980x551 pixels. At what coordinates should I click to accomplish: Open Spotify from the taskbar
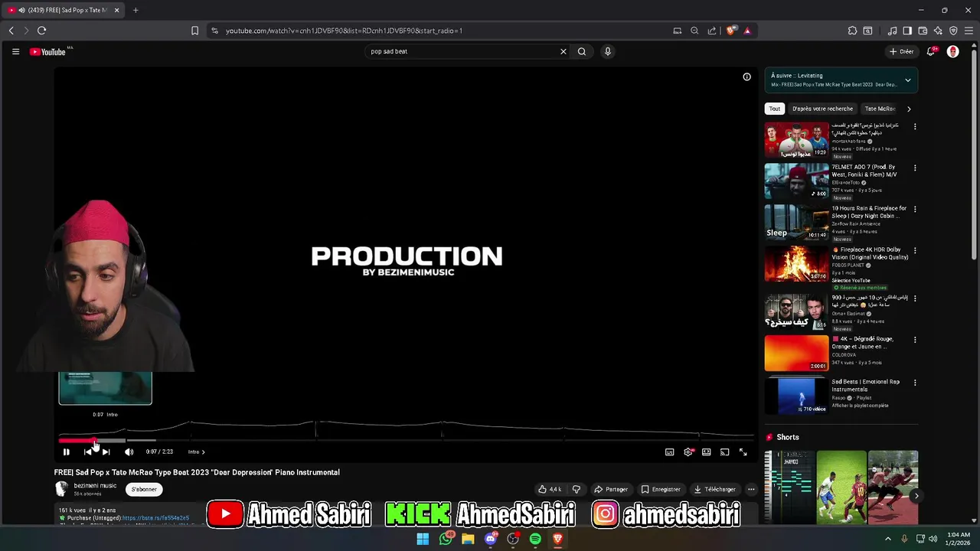(x=535, y=539)
